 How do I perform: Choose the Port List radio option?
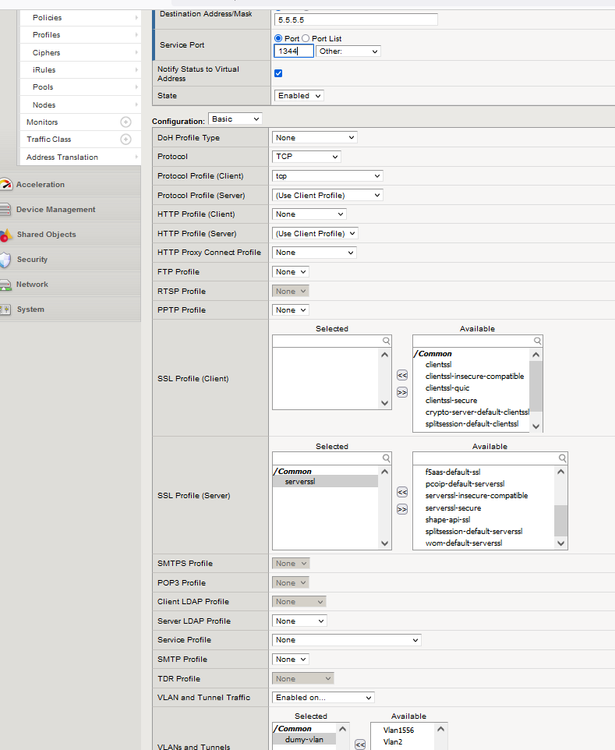pyautogui.click(x=309, y=38)
